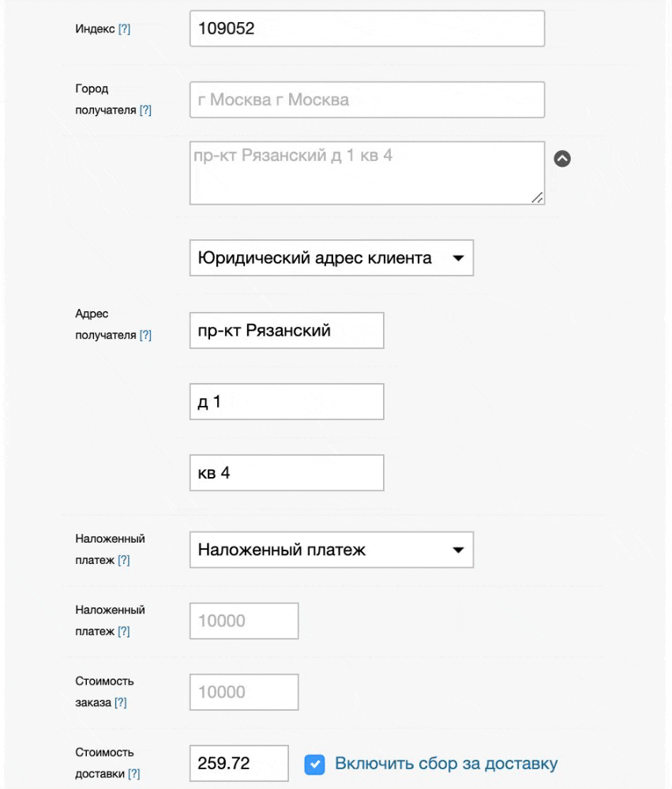Click the help icon beside Город получателя
The image size is (672, 789).
click(145, 111)
